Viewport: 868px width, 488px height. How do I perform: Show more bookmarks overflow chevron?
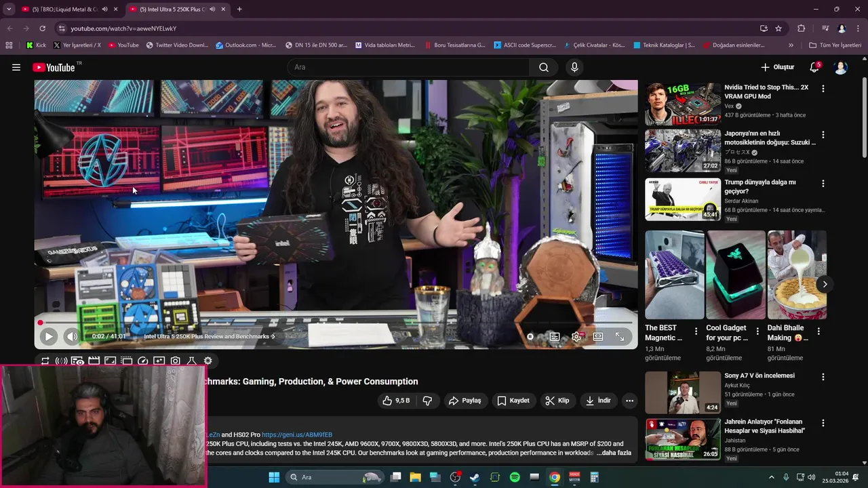click(791, 45)
